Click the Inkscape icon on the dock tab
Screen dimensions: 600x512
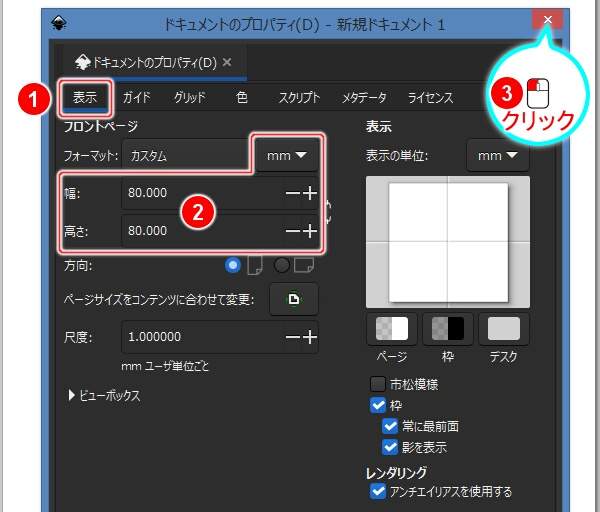click(82, 62)
